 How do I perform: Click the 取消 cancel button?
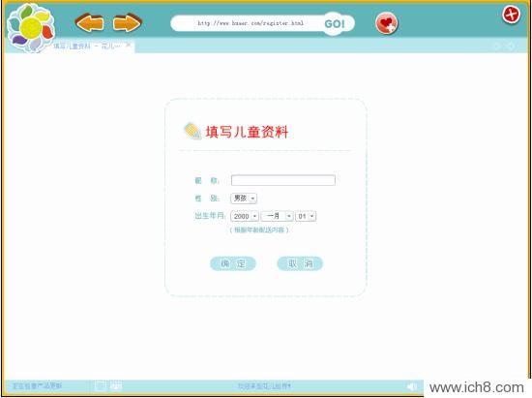300,263
